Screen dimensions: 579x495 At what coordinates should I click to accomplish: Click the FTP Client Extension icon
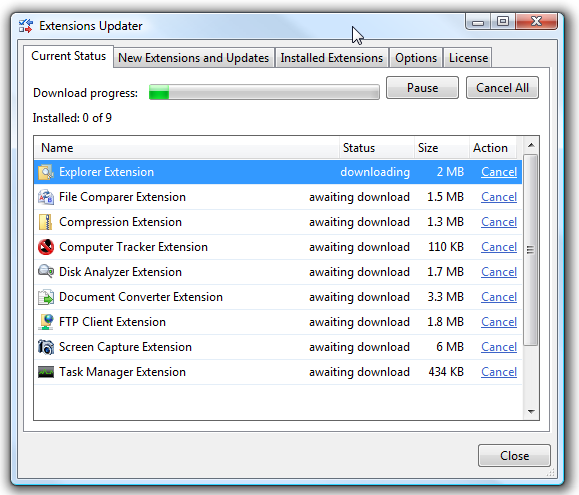click(x=46, y=322)
